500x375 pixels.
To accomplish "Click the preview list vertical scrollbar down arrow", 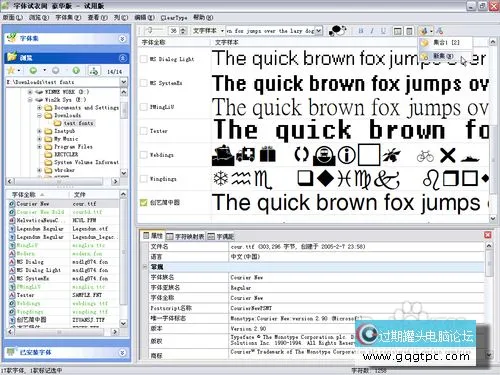I will point(493,218).
